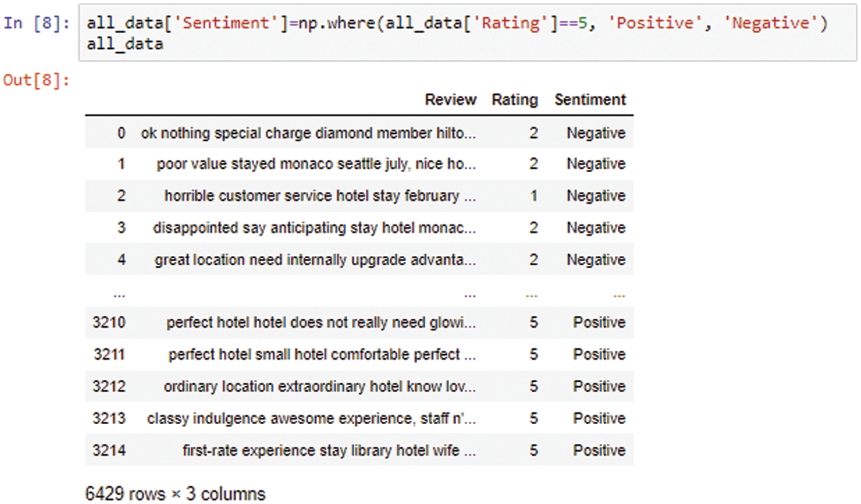This screenshot has height=504, width=861.
Task: Select row index 0 in the table
Action: click(x=121, y=133)
